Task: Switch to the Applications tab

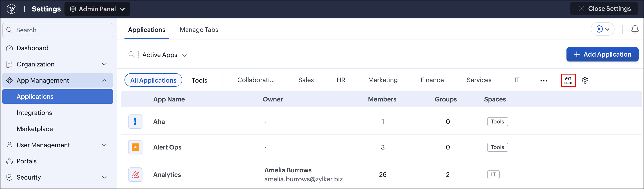Action: point(147,30)
